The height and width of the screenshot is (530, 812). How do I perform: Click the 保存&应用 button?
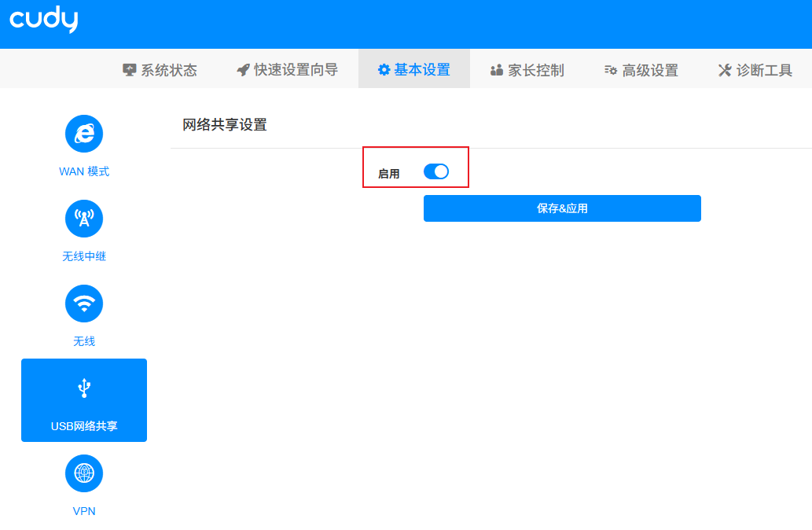tap(562, 208)
